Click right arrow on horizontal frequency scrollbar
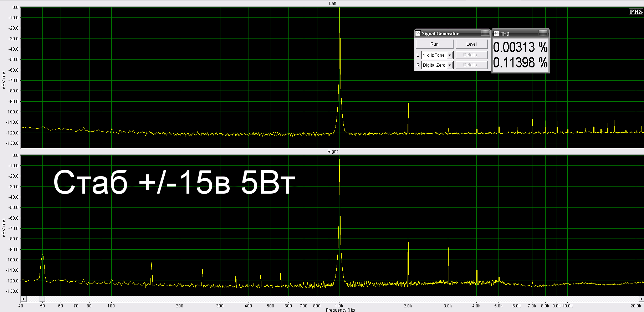 click(641, 299)
